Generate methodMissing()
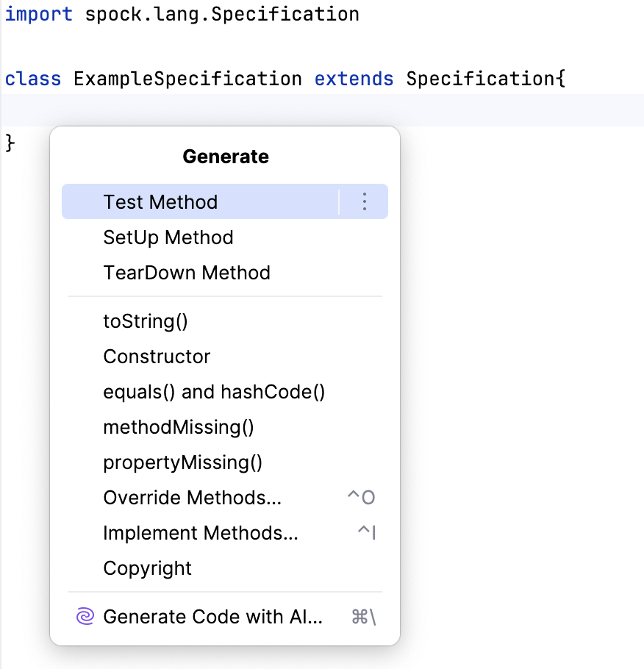The width and height of the screenshot is (644, 669). point(178,426)
